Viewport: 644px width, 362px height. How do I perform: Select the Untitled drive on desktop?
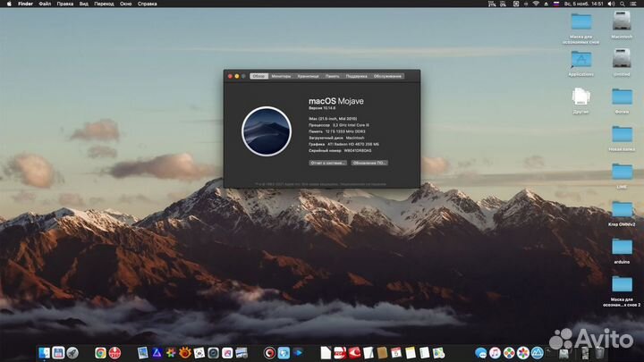click(622, 62)
